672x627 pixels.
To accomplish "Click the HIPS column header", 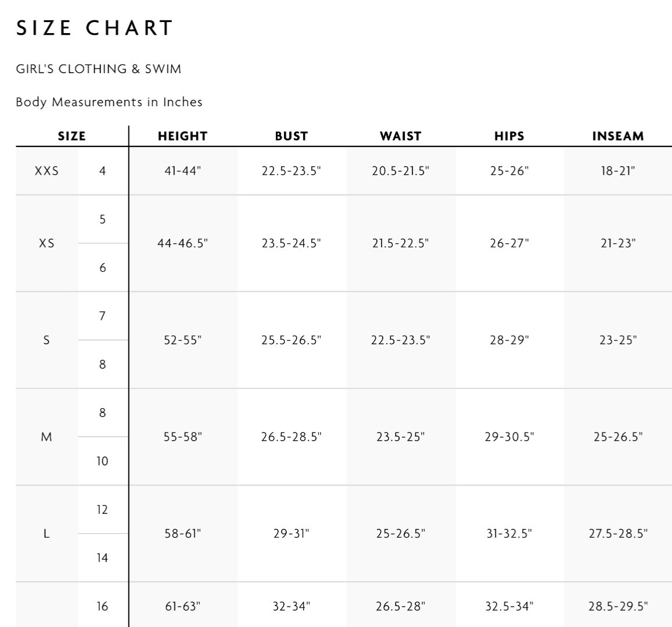I will (x=509, y=136).
